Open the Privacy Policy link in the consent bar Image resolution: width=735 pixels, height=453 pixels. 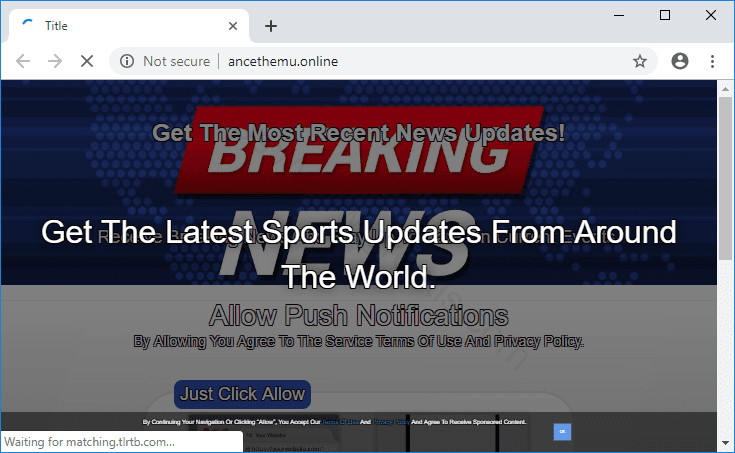coord(391,423)
